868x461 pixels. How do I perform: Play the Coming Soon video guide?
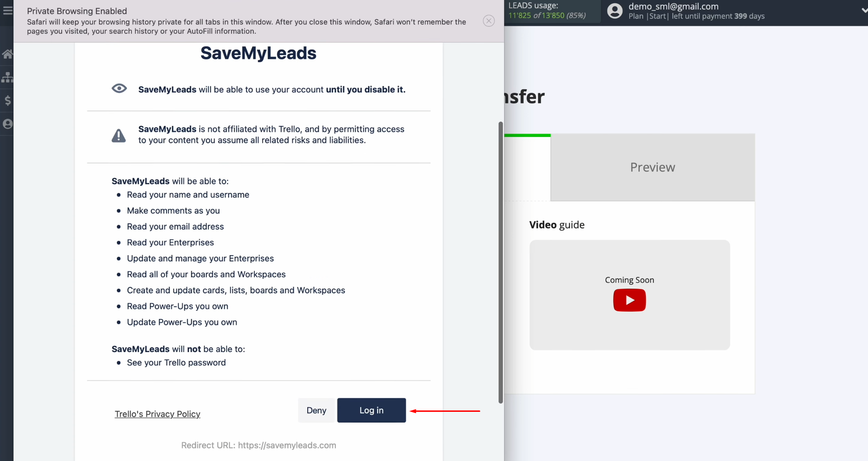[629, 295]
